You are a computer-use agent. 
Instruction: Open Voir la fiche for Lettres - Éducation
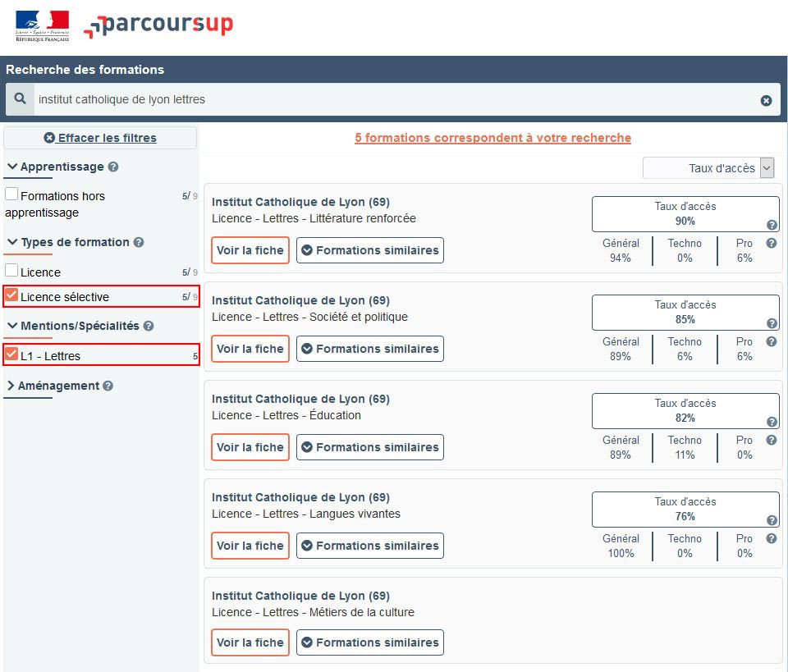[x=250, y=447]
